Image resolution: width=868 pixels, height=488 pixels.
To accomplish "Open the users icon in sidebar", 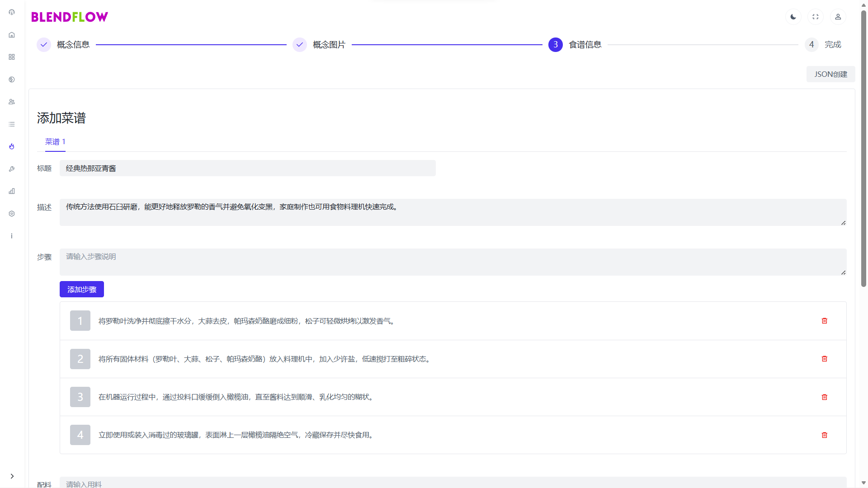I will tap(12, 102).
